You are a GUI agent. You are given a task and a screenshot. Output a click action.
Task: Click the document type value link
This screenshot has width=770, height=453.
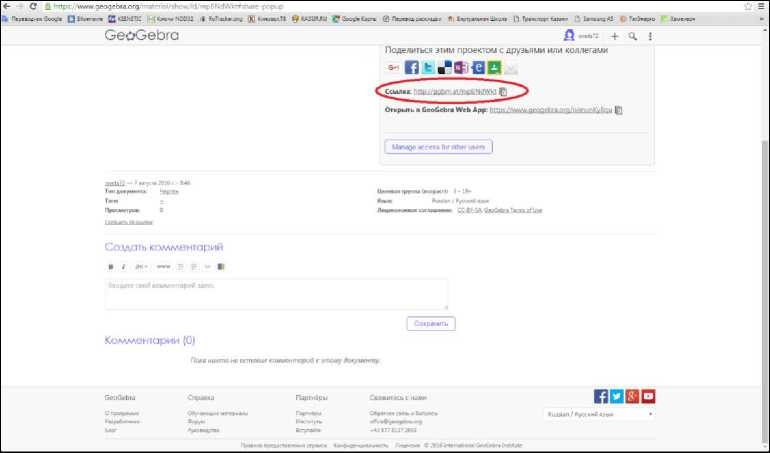tap(169, 192)
